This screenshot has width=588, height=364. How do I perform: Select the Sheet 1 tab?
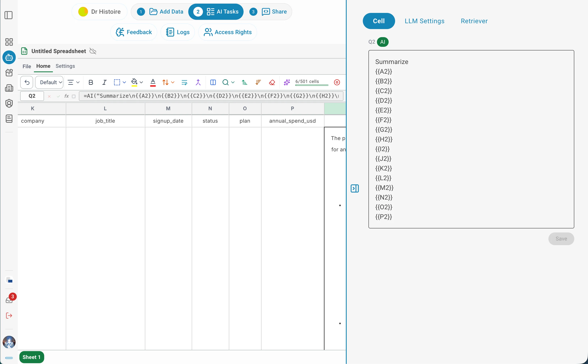coord(31,357)
